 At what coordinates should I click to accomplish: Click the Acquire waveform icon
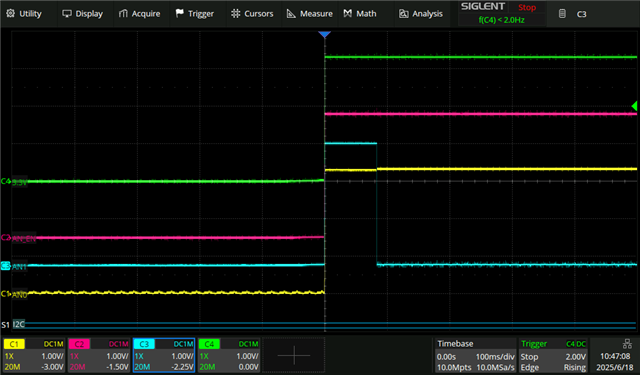point(123,13)
